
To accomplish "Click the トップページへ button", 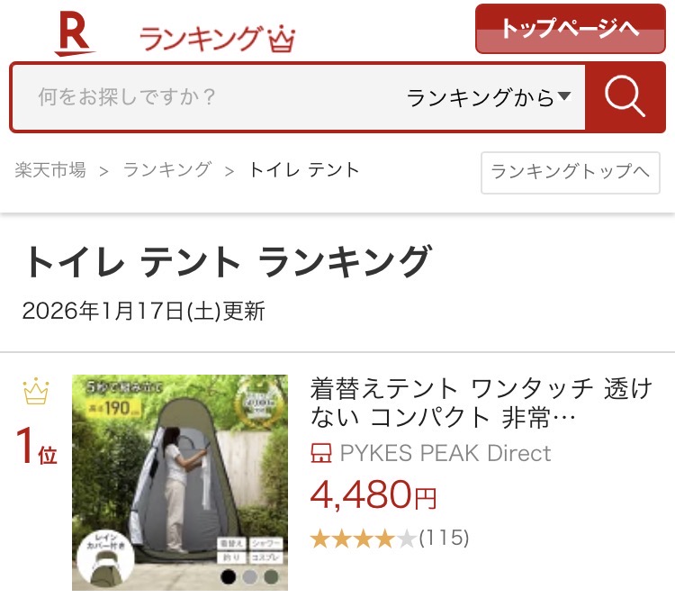I will 571,29.
